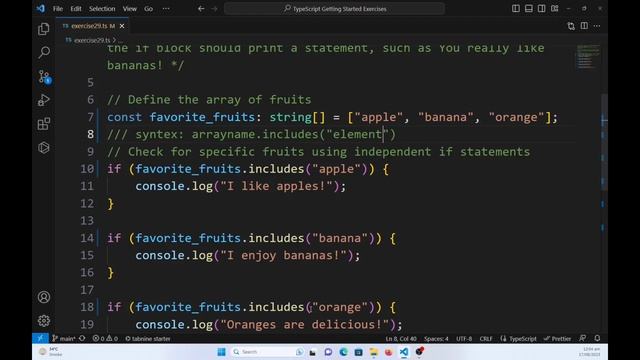Go forward with the right arrow

(215, 9)
